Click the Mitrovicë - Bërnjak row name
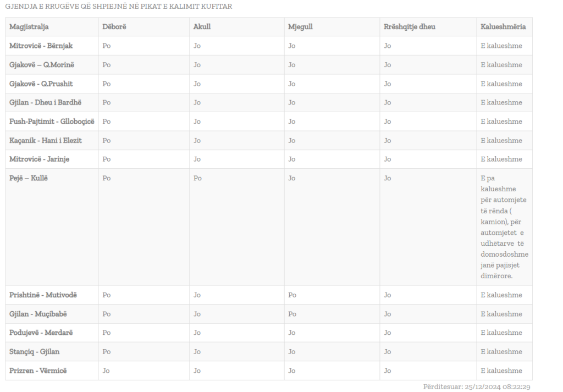The image size is (563, 392). click(41, 46)
